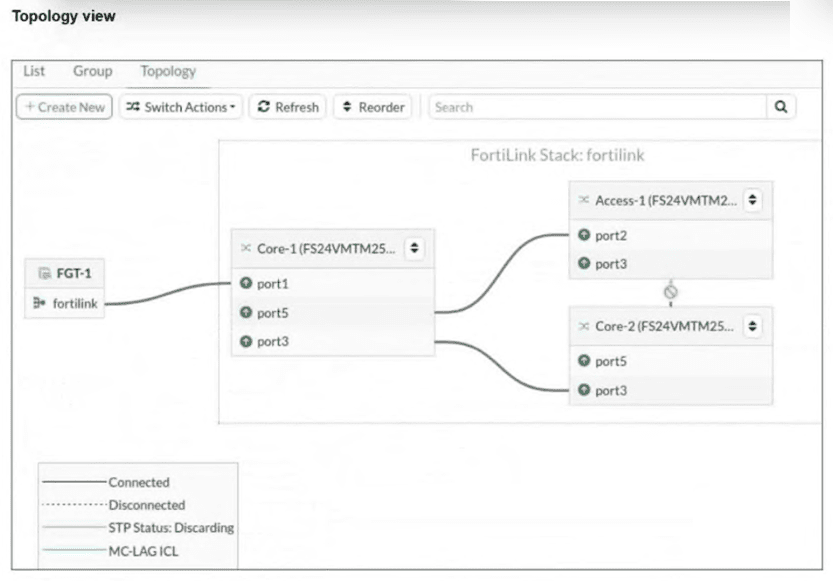Click the search magnifier icon
This screenshot has height=581, width=833.
pos(780,107)
